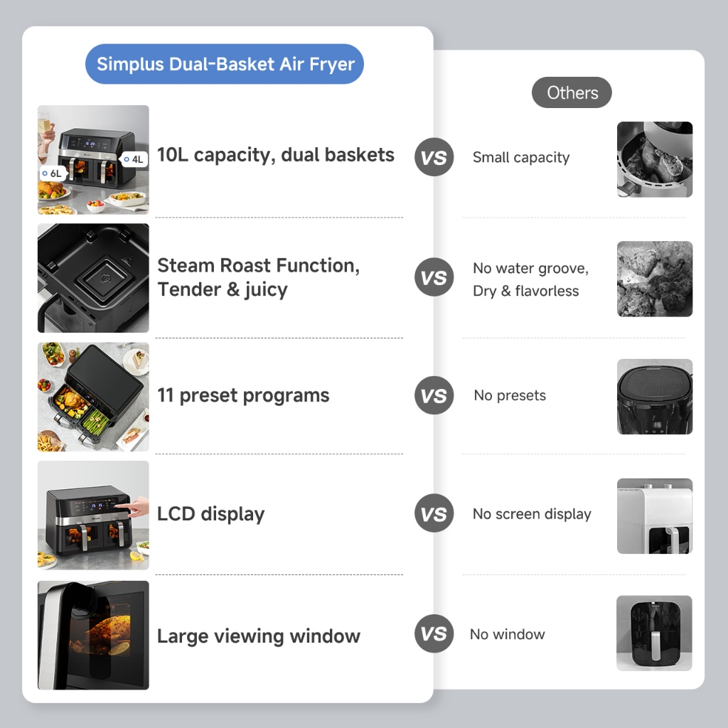Screen dimensions: 728x728
Task: Click the 4L basket label tag
Action: click(x=134, y=159)
